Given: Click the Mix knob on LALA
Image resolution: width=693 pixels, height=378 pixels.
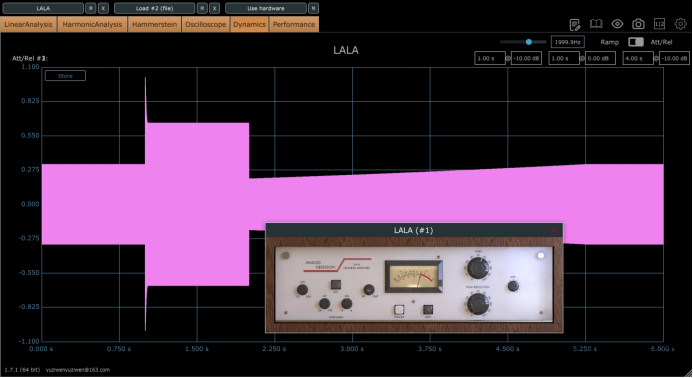Looking at the screenshot, I should pyautogui.click(x=513, y=286).
